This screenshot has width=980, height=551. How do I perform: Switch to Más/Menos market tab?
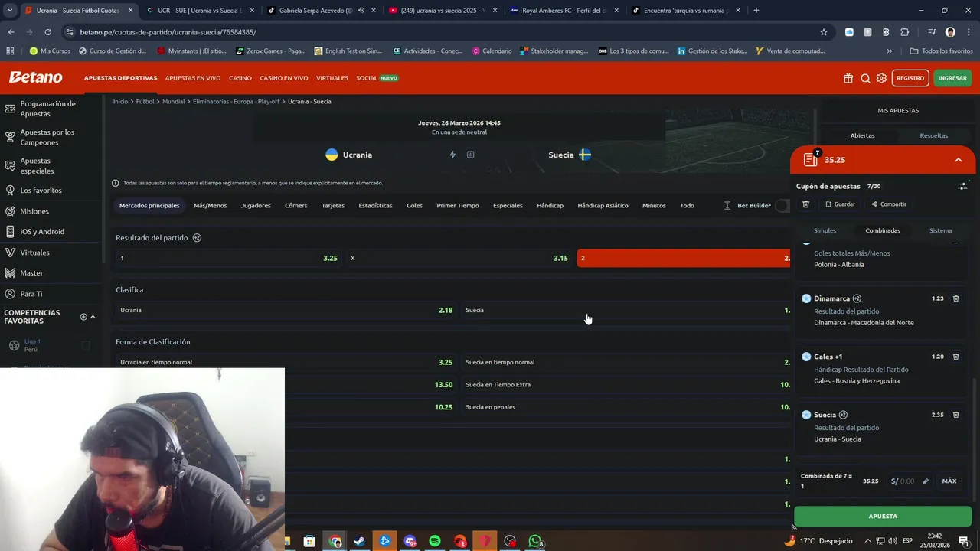210,205
